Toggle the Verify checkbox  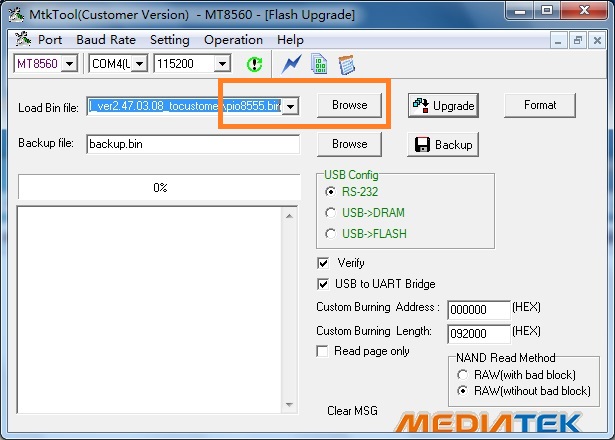click(323, 263)
